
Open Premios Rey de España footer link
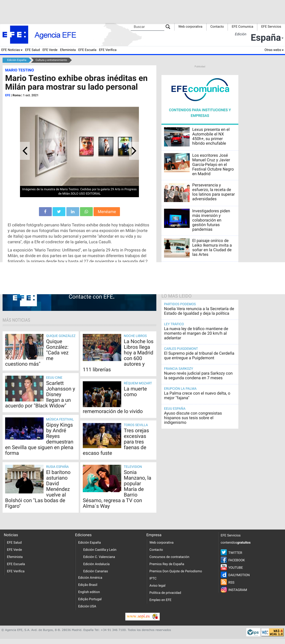click(x=167, y=564)
